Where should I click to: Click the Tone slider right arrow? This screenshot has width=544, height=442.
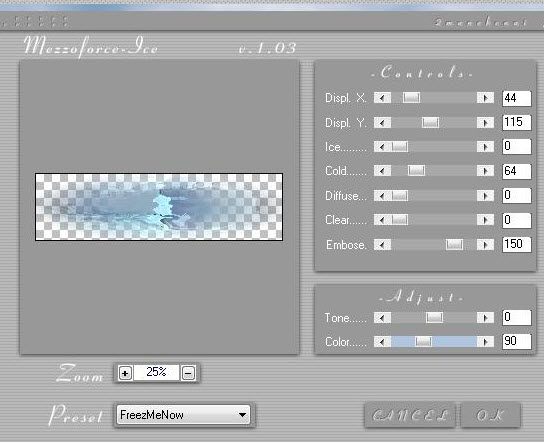[x=485, y=317]
